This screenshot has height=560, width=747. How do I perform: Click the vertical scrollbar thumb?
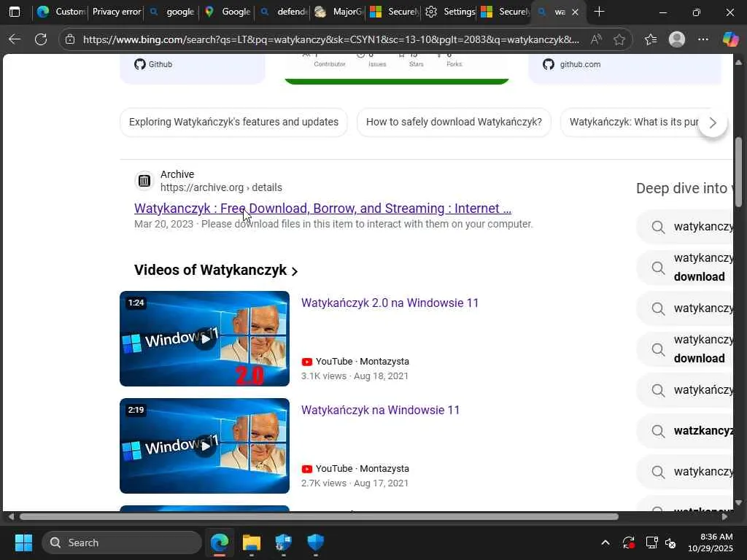(738, 171)
